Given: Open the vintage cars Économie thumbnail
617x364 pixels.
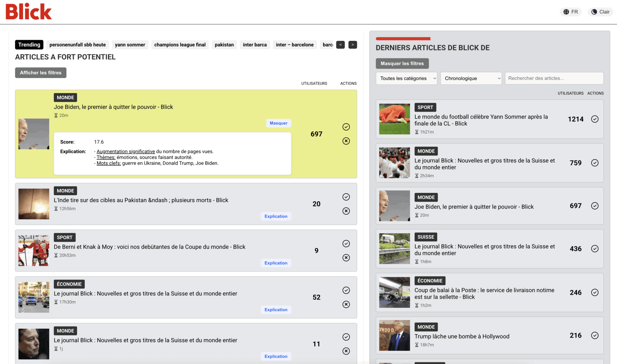Looking at the screenshot, I should click(x=34, y=297).
